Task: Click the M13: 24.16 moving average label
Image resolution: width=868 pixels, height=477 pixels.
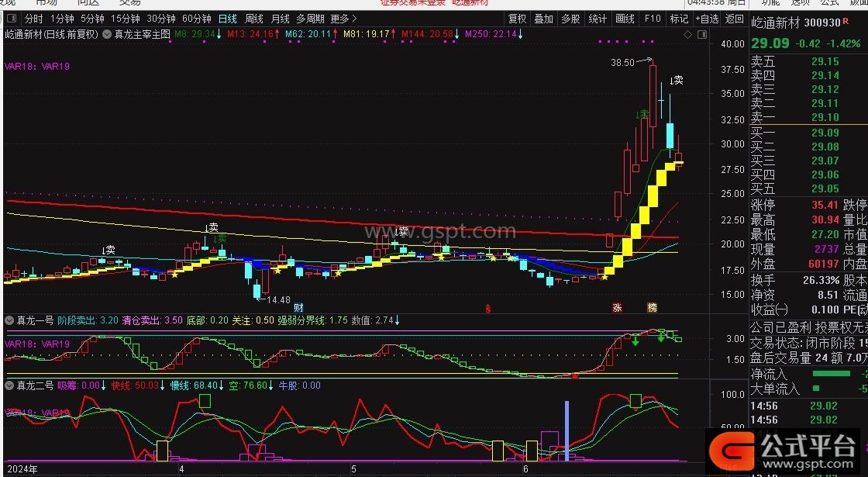Action: [x=253, y=34]
